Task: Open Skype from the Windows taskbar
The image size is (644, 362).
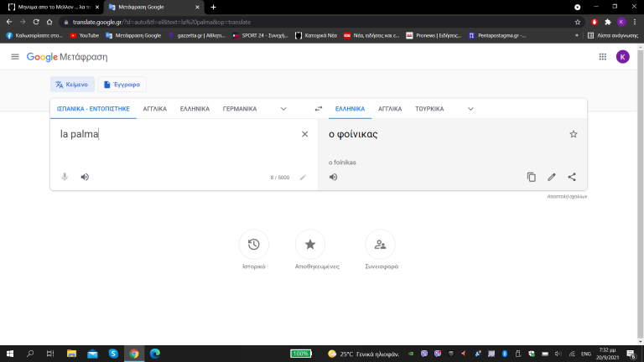Action: click(x=112, y=354)
